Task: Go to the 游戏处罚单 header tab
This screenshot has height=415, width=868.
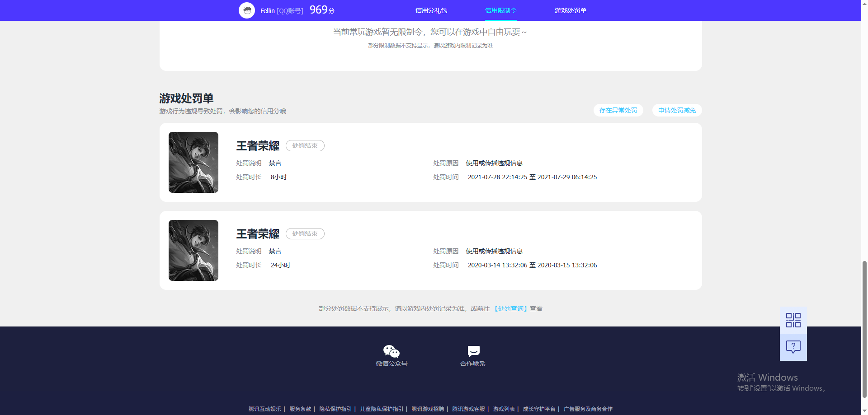Action: point(571,10)
